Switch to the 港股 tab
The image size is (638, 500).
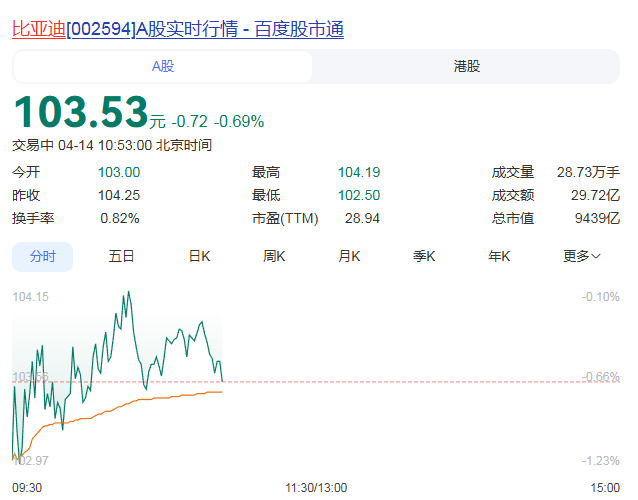tap(466, 67)
